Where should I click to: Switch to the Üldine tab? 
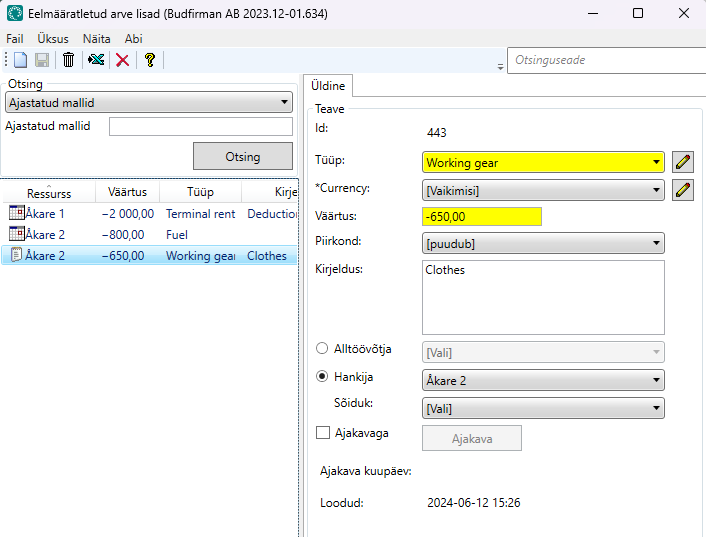click(328, 87)
